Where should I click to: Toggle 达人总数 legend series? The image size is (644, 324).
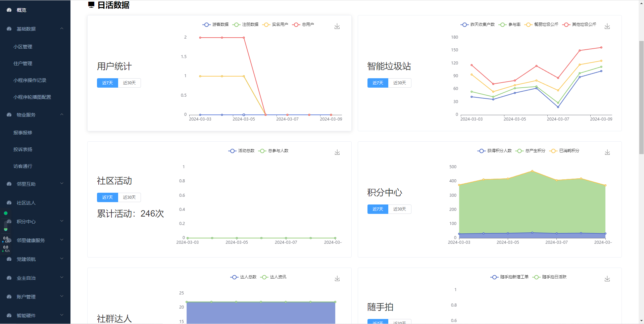pos(243,277)
